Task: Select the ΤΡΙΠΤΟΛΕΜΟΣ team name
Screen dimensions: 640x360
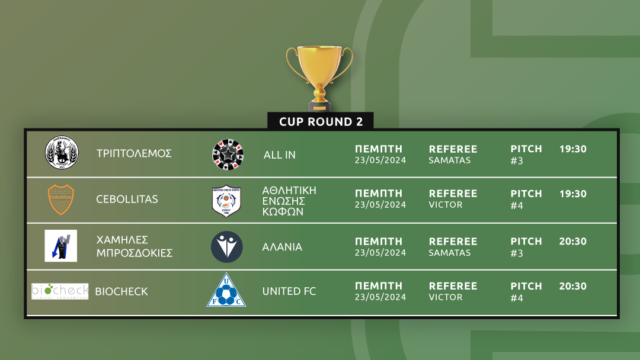Action: pyautogui.click(x=134, y=153)
